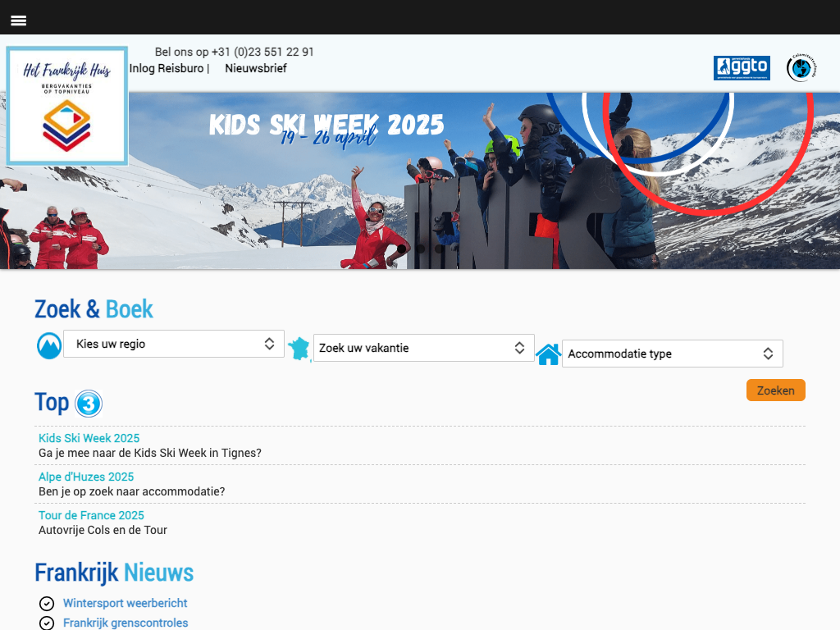The image size is (840, 630).
Task: Click the Kids Ski Week banner image
Action: pos(420,180)
